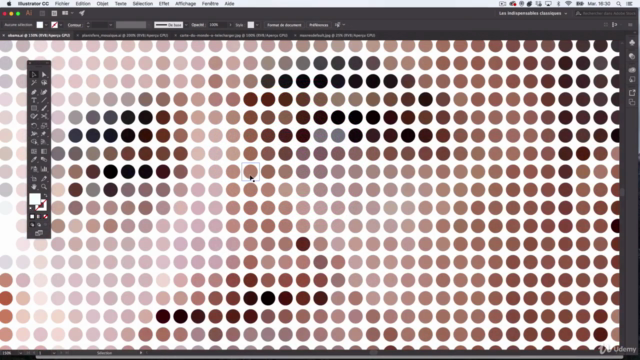640x360 pixels.
Task: Open the Affichage menu
Action: [185, 4]
